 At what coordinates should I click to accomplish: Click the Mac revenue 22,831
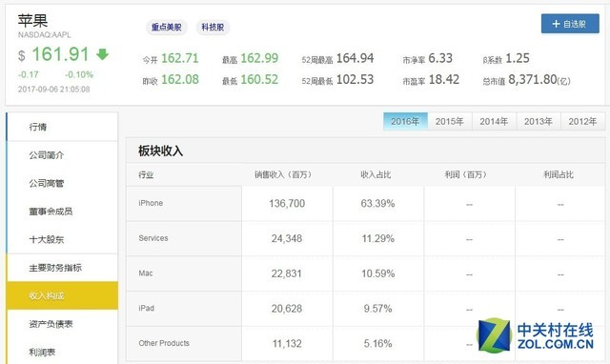287,273
